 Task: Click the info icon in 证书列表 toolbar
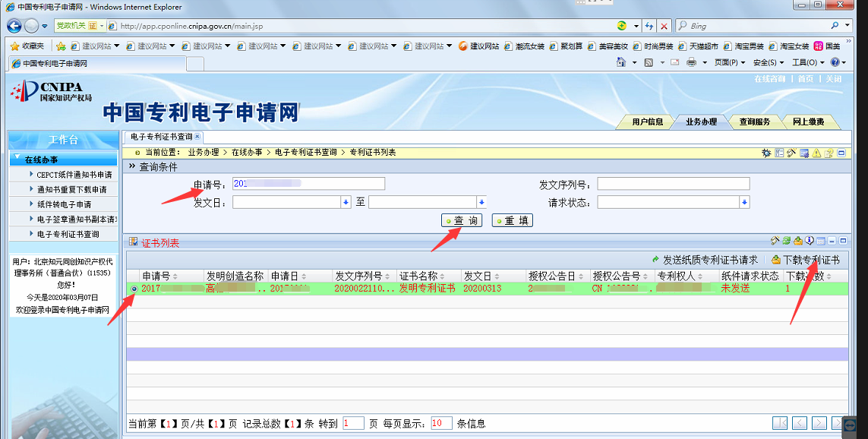810,242
